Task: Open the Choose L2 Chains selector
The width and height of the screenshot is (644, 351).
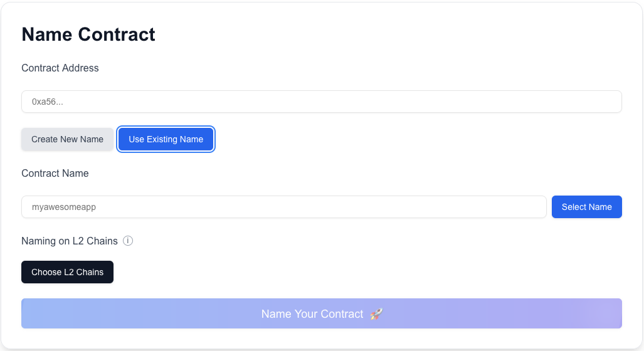Action: 67,272
